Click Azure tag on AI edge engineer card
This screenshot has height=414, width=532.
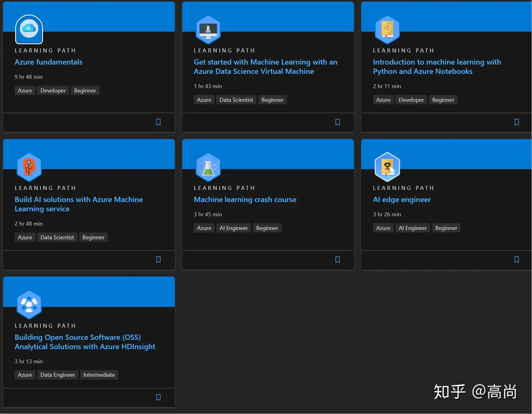[383, 228]
